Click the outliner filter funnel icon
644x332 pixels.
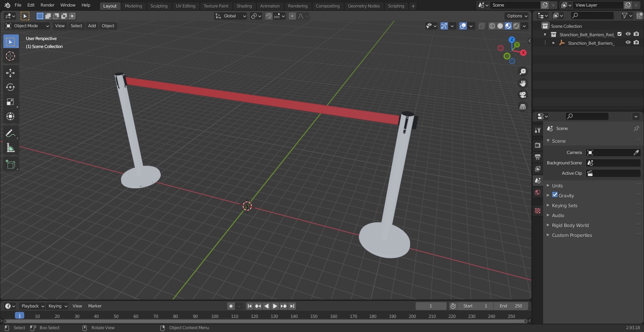(x=625, y=16)
